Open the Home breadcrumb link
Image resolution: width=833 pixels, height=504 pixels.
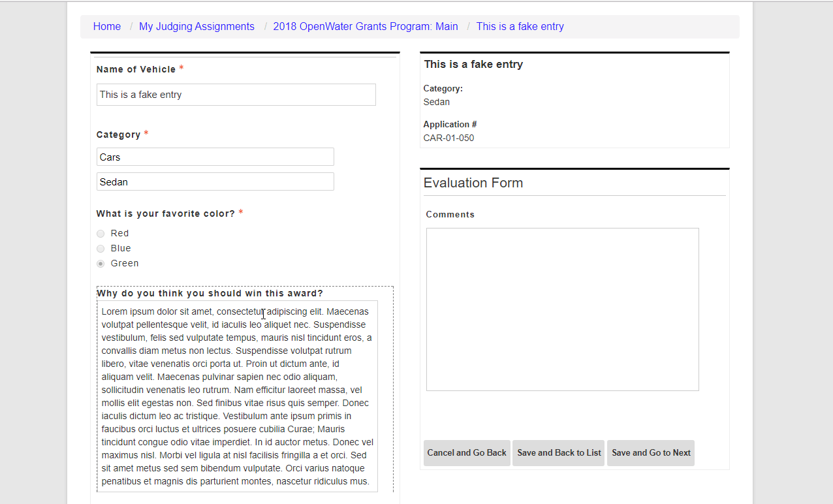pos(106,27)
